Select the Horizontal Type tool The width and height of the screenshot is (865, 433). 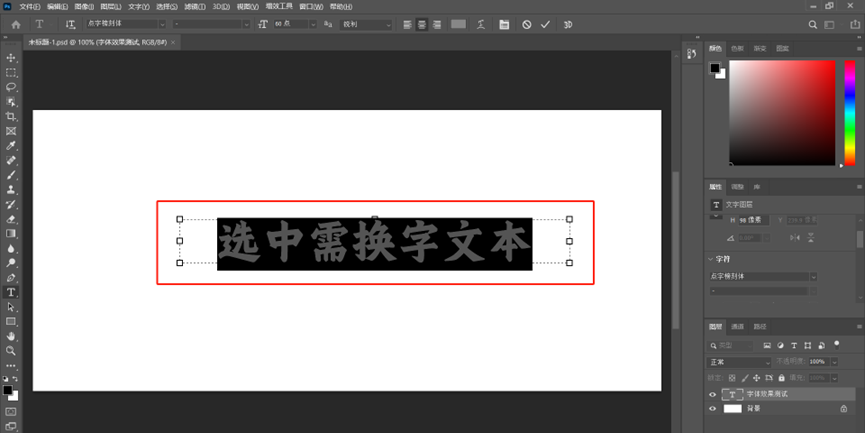11,292
